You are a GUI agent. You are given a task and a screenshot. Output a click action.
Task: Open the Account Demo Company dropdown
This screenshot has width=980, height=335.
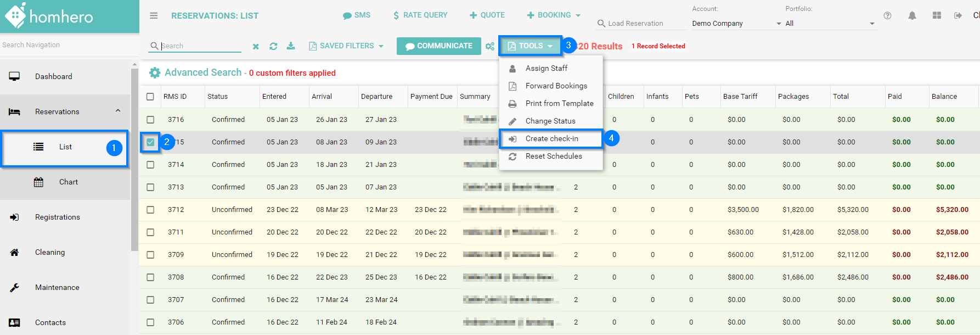(736, 24)
